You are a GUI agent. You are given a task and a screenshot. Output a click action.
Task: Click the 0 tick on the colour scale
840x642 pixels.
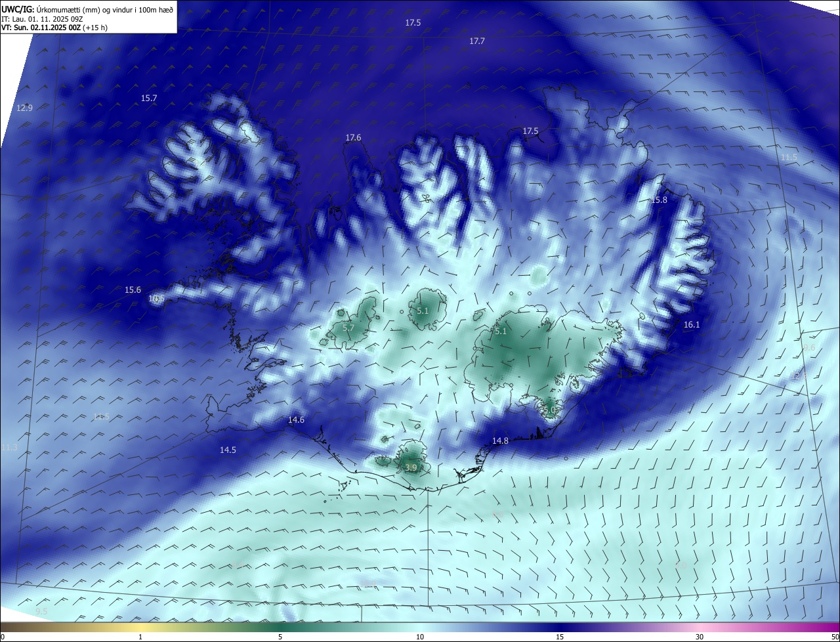(x=3, y=637)
